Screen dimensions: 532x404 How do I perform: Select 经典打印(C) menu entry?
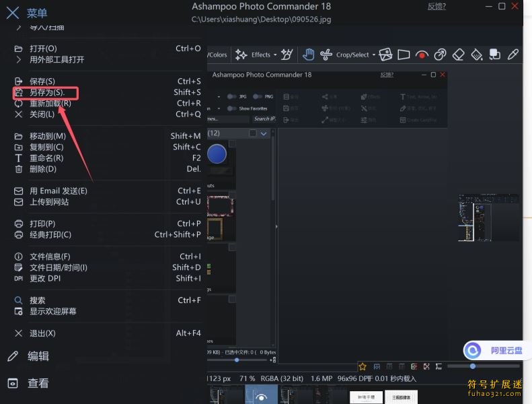[x=108, y=235]
